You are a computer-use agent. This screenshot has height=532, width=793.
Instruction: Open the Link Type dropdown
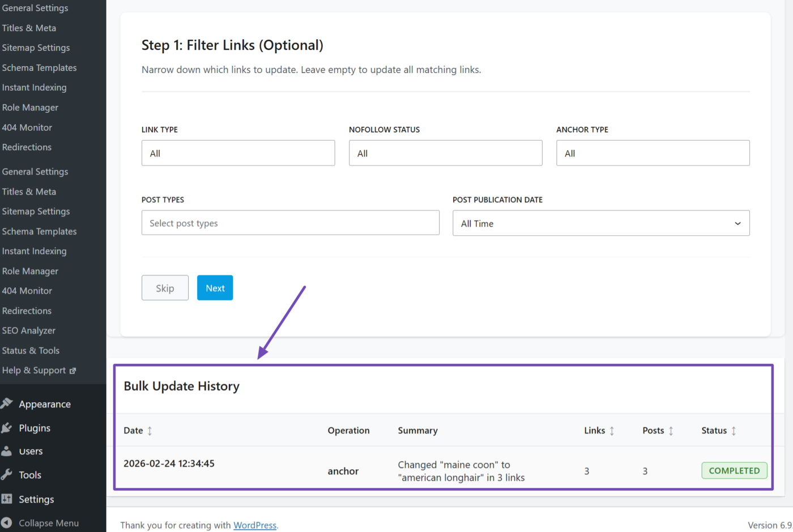point(238,153)
